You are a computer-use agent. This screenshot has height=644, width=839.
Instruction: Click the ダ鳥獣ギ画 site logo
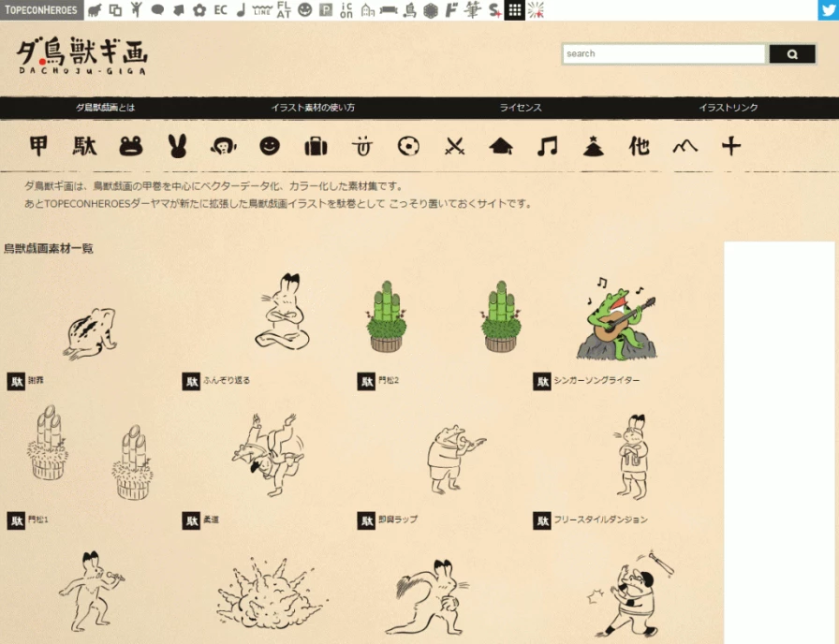(81, 57)
